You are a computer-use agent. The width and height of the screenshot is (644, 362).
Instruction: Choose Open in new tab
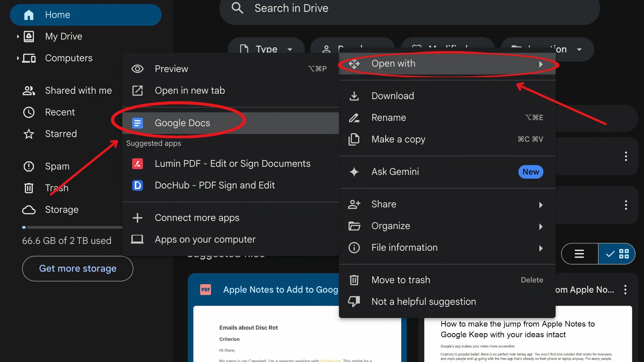(231, 90)
